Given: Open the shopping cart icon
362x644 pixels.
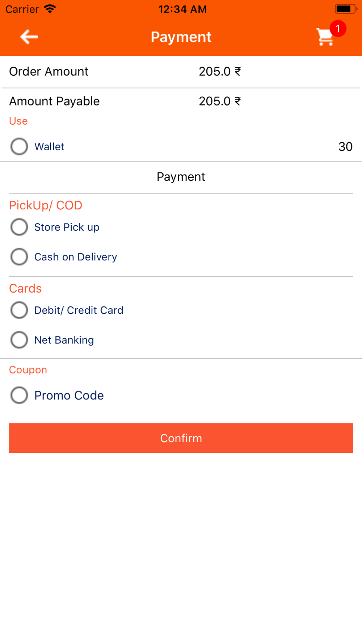Looking at the screenshot, I should click(x=325, y=37).
